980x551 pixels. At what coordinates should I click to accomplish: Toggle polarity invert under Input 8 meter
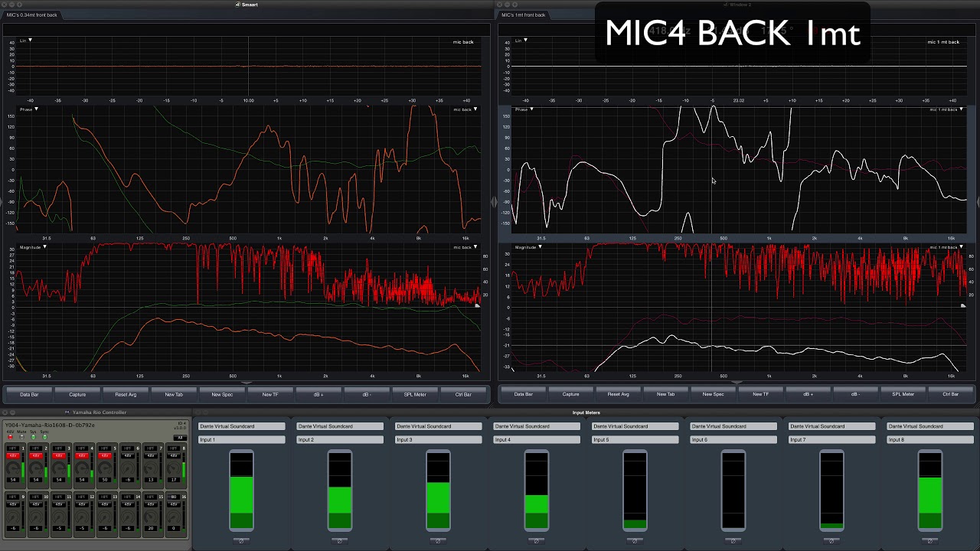pos(929,540)
